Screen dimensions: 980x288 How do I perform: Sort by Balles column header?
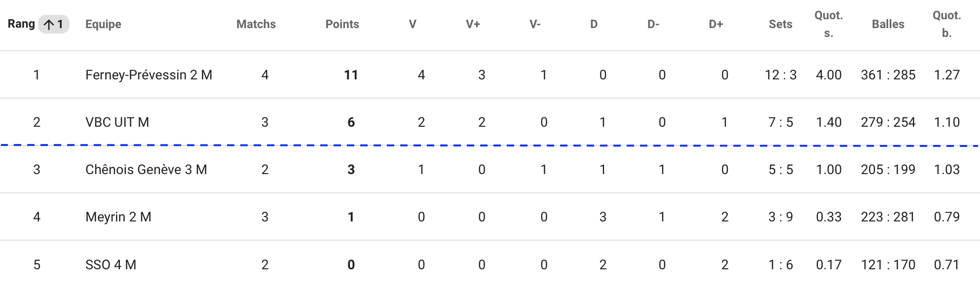click(888, 24)
